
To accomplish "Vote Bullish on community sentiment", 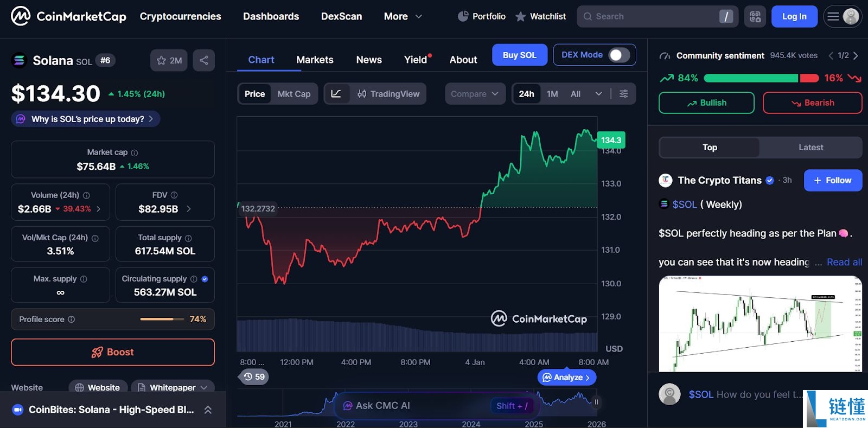I will click(x=706, y=103).
